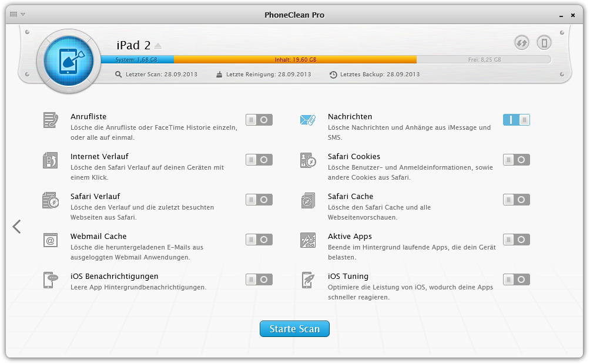Click the Letzter Scan: 28.09.2013 text
This screenshot has height=364, width=590.
(x=162, y=75)
